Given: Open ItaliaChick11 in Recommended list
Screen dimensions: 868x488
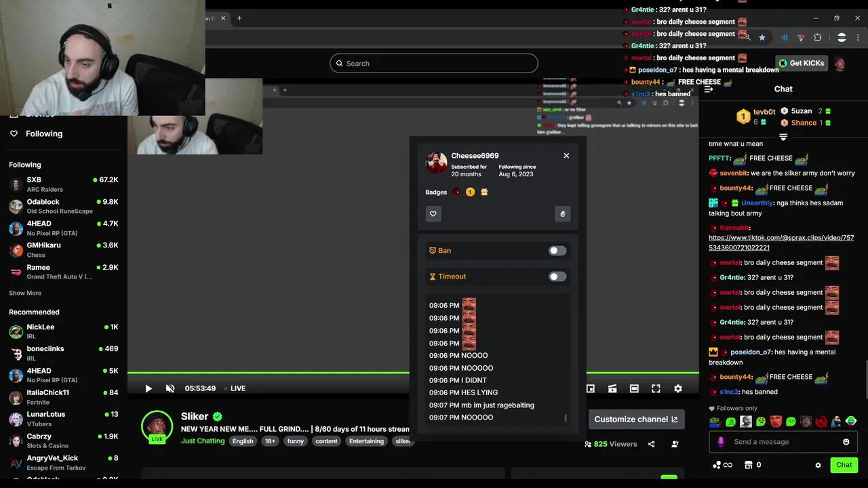Looking at the screenshot, I should [64, 397].
